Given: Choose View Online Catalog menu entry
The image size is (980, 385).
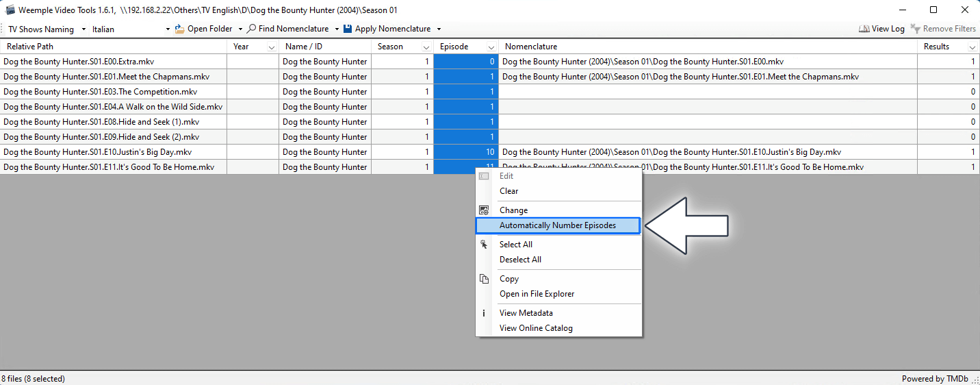Looking at the screenshot, I should pos(536,328).
